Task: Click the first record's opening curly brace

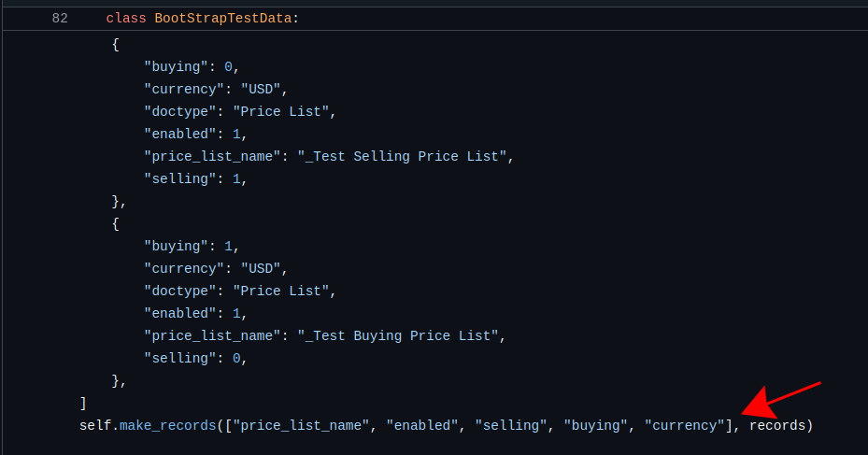Action: (115, 44)
